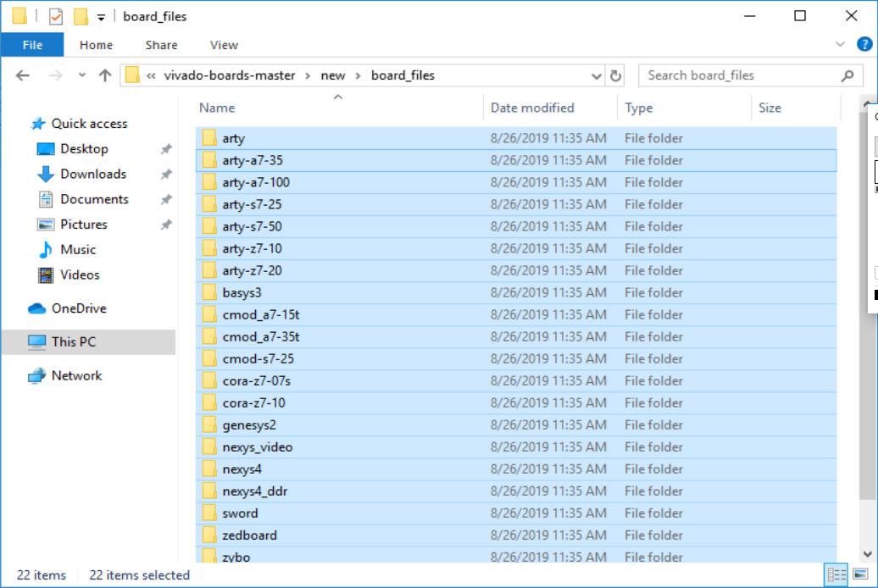Open the Home ribbon tab
Image resolution: width=878 pixels, height=588 pixels.
pos(96,45)
